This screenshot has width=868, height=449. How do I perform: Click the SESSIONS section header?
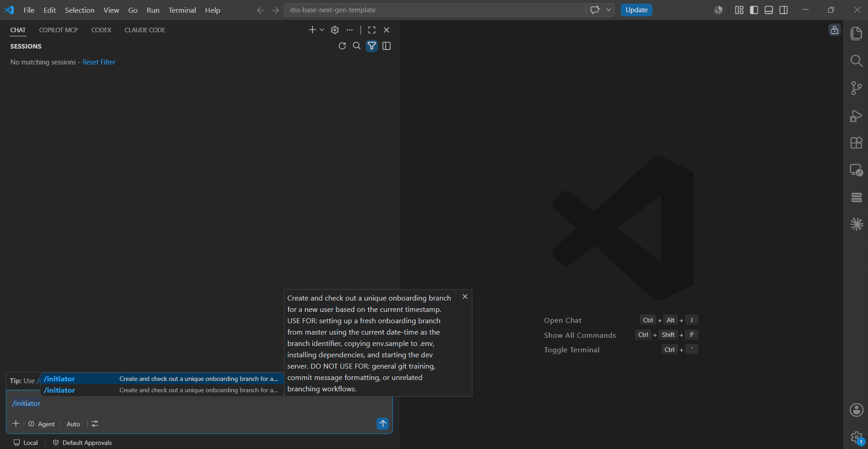pos(26,46)
